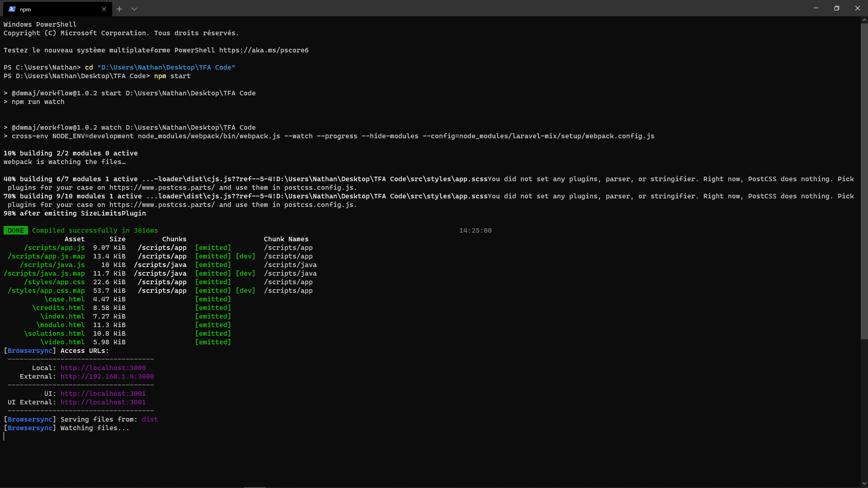
Task: Open the Local http://localhost:3000 link
Action: pyautogui.click(x=103, y=368)
